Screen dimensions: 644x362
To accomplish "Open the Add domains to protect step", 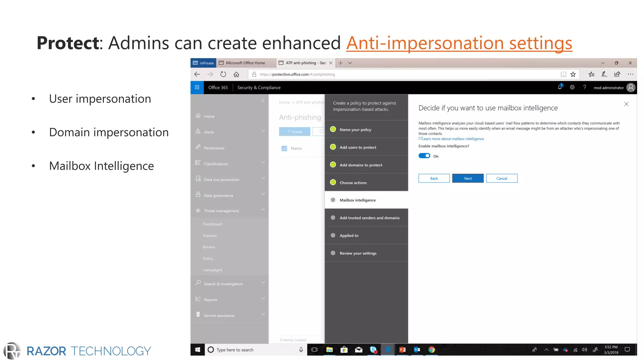I will (366, 165).
